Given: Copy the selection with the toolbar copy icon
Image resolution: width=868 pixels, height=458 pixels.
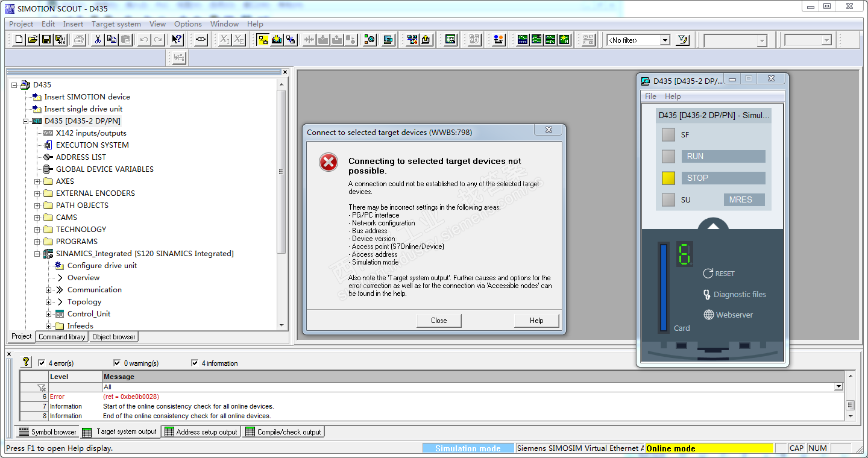Looking at the screenshot, I should (x=111, y=40).
